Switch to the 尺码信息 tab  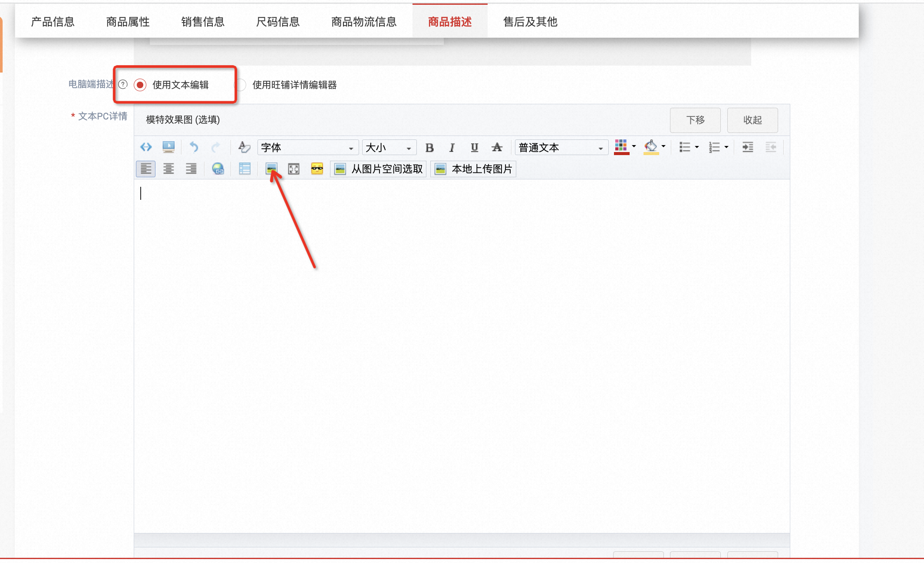278,22
